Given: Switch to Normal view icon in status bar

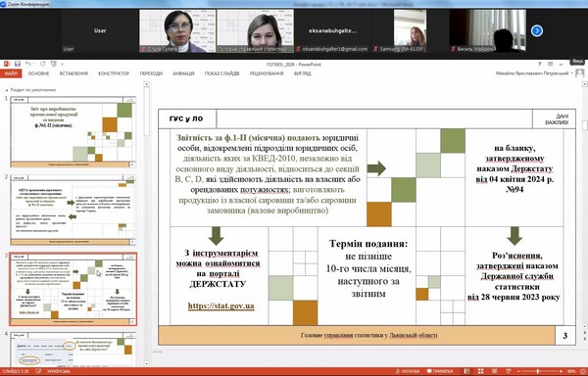Looking at the screenshot, I should coord(466,371).
